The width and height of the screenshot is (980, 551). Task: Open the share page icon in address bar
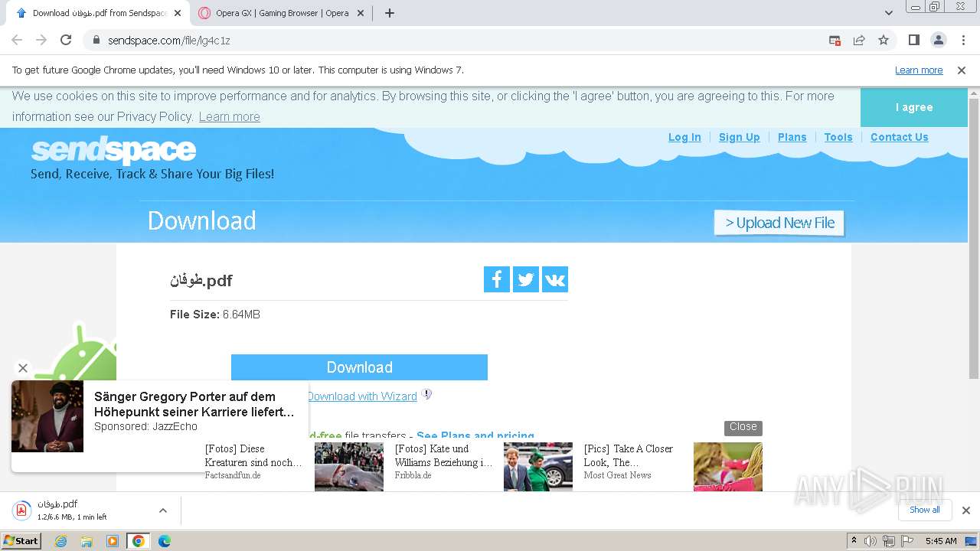click(x=859, y=40)
